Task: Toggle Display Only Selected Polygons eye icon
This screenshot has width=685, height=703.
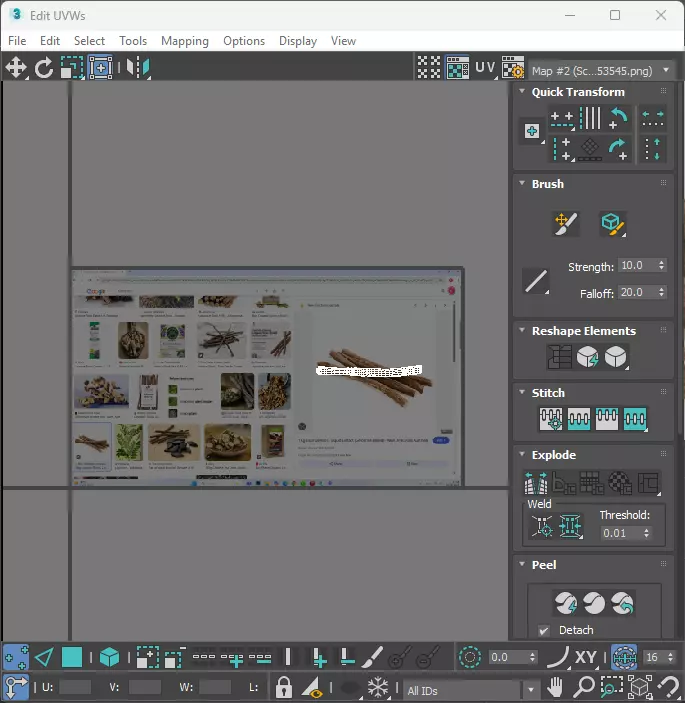Action: [x=313, y=686]
